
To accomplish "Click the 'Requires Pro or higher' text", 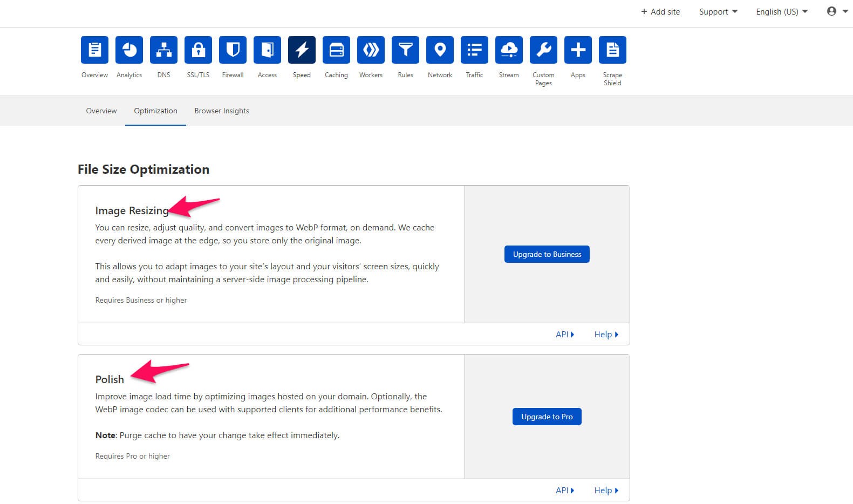I will [132, 456].
